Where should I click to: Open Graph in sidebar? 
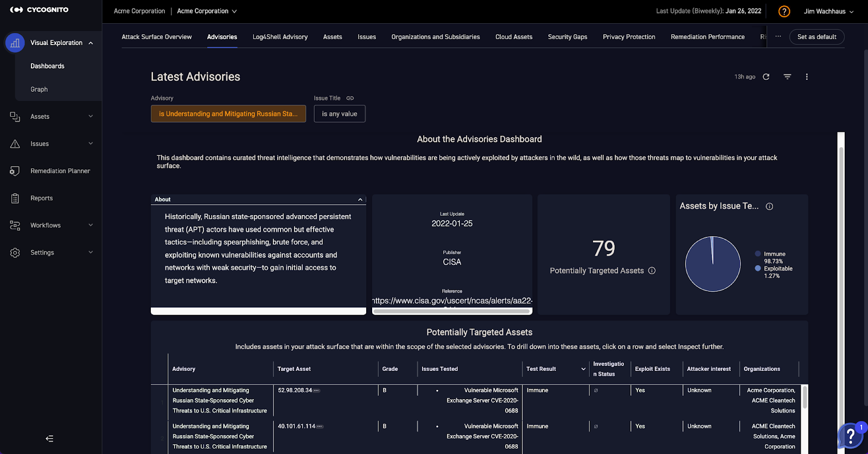point(39,90)
